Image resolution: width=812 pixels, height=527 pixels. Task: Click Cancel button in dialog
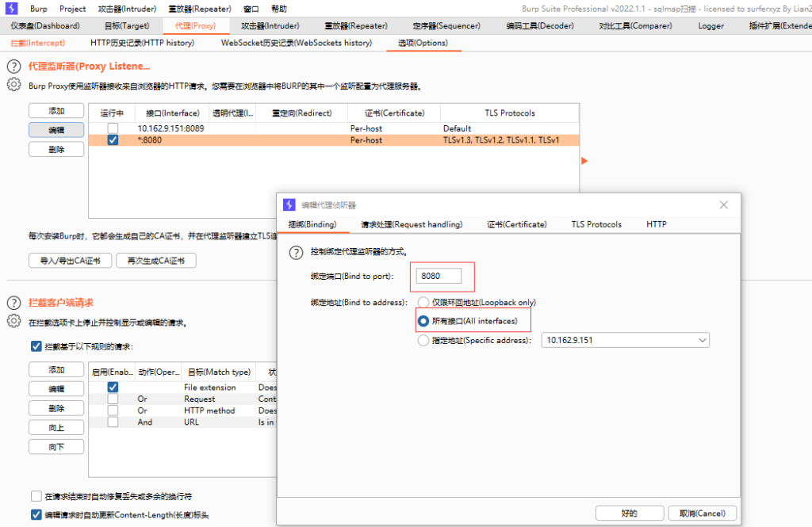[x=703, y=513]
